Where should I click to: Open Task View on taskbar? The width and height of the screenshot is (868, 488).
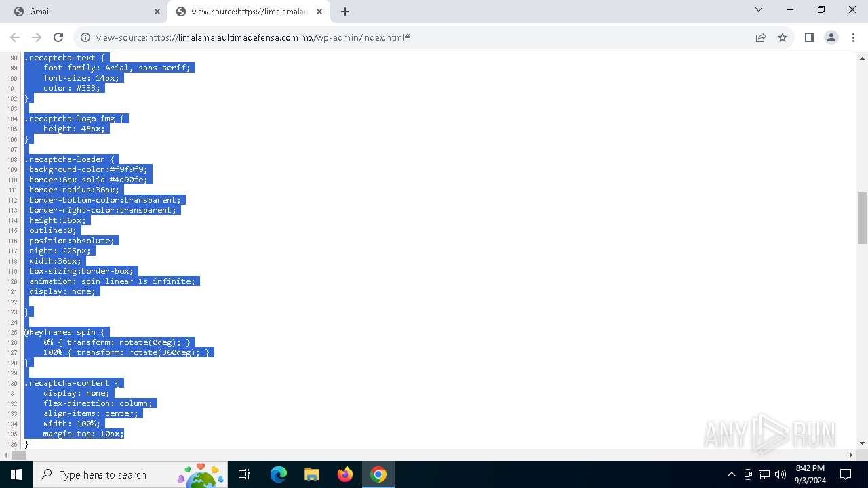[244, 474]
